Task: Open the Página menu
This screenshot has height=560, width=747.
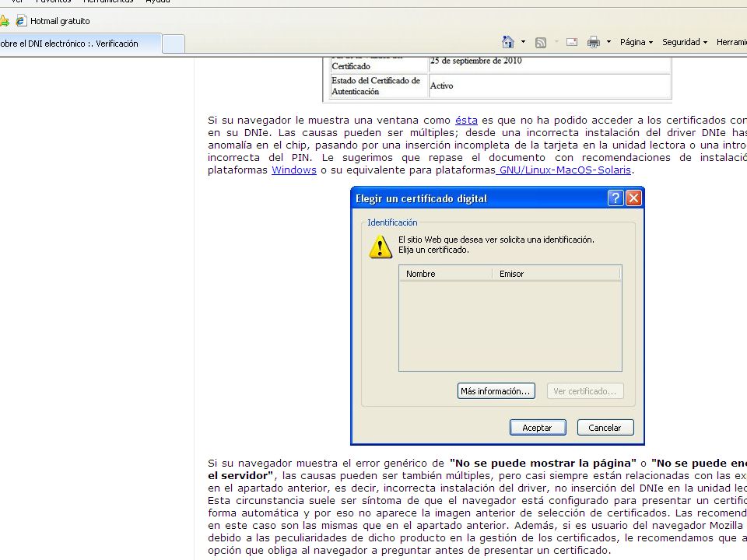Action: pyautogui.click(x=637, y=42)
